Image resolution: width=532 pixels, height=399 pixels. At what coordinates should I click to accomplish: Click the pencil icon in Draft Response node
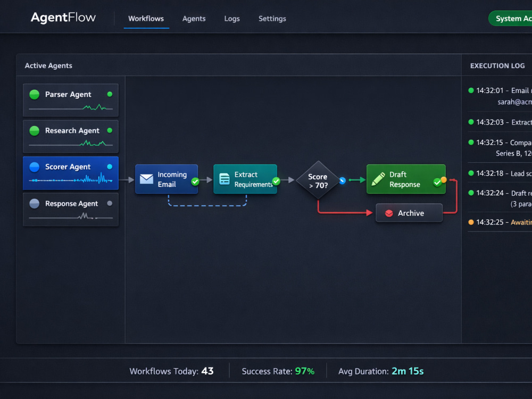[378, 179]
